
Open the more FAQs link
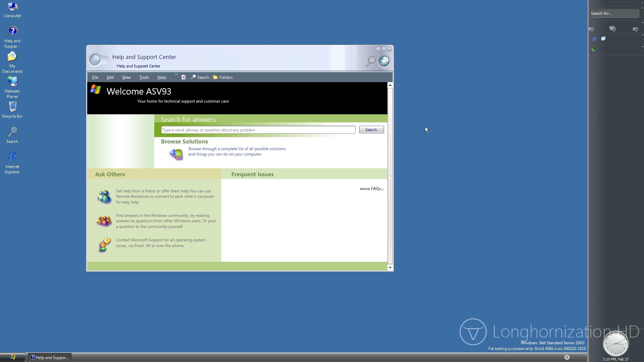pos(372,189)
